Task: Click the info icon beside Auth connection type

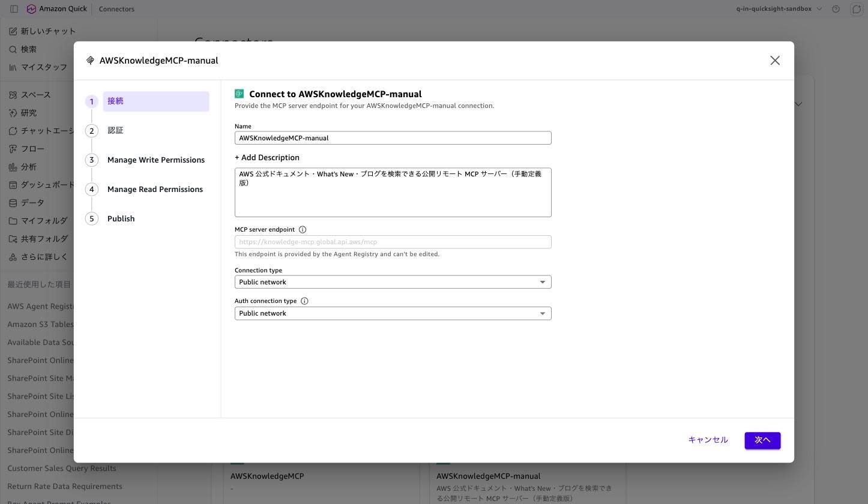Action: click(x=304, y=301)
